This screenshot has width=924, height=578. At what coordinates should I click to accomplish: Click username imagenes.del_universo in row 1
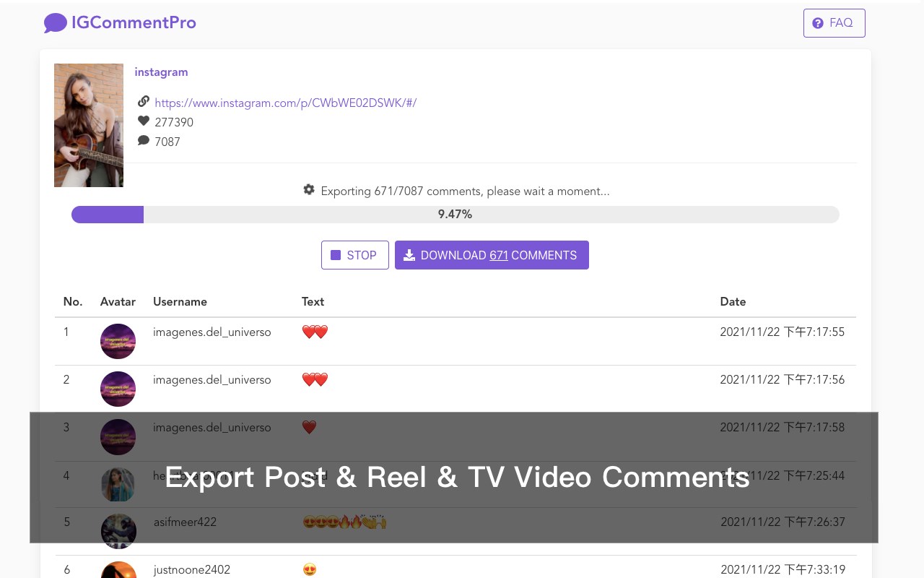[x=212, y=332]
